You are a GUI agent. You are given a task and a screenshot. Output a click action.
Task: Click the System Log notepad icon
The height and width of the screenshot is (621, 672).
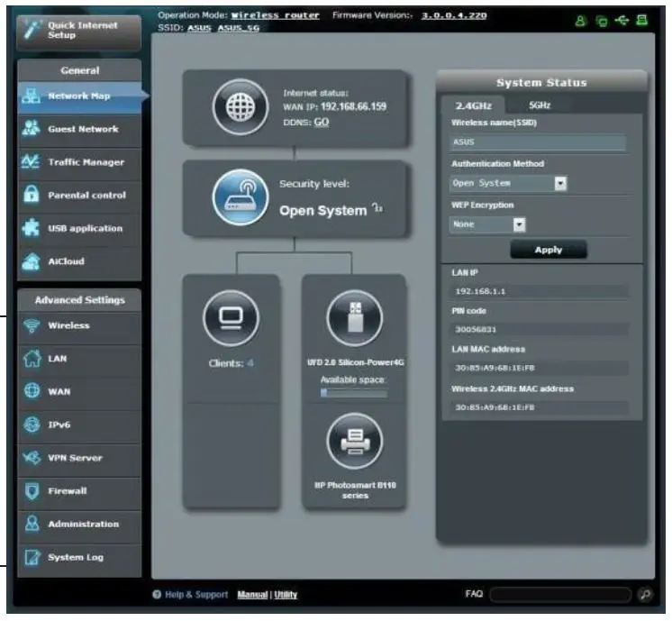click(32, 557)
